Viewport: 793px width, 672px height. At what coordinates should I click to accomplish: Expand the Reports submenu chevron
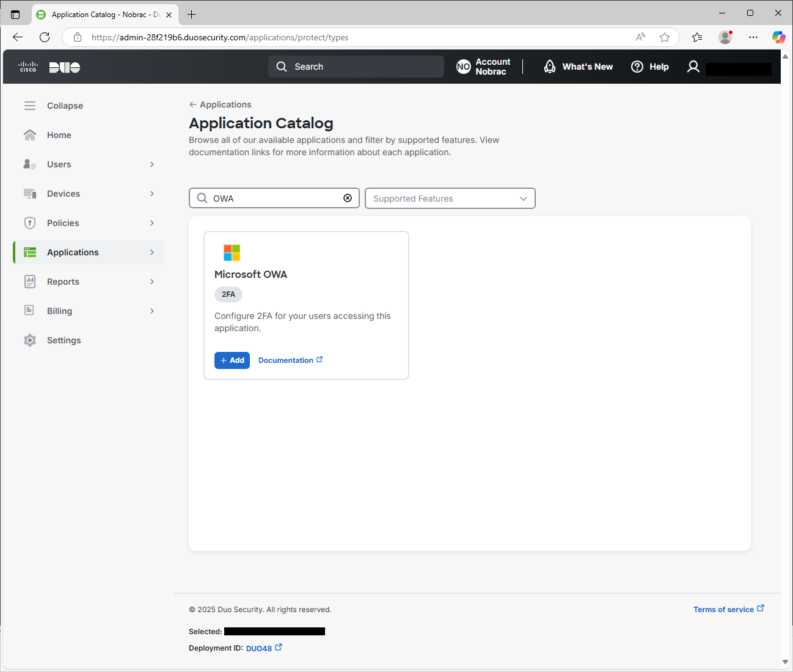coord(152,282)
